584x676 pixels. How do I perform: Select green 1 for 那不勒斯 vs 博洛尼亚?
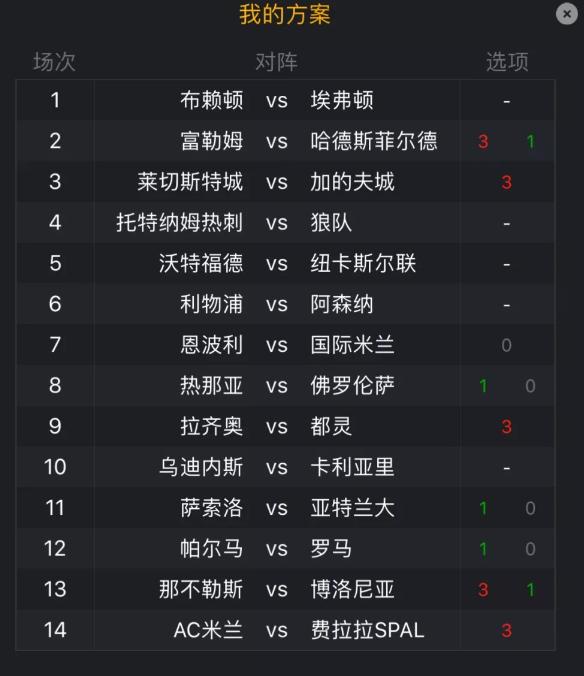click(x=531, y=590)
